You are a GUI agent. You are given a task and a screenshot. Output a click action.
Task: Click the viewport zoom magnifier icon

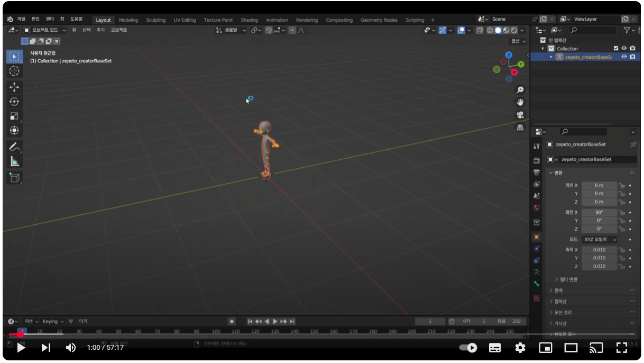tap(520, 90)
